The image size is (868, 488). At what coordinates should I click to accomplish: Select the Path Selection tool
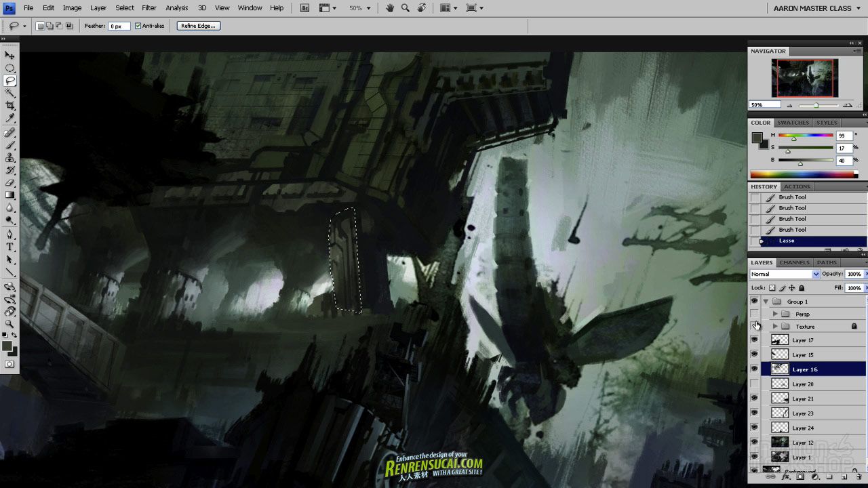tap(9, 260)
